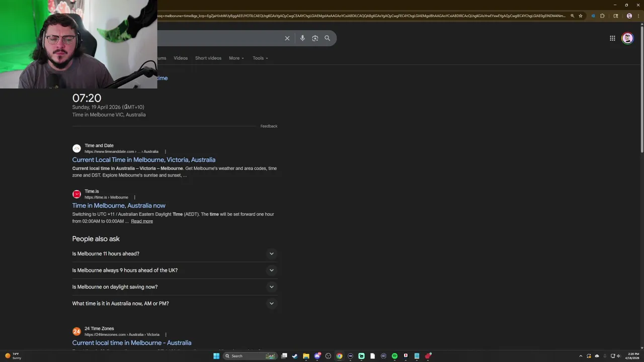This screenshot has width=644, height=362.
Task: Open the Chrome three-dot menu
Action: [x=639, y=16]
